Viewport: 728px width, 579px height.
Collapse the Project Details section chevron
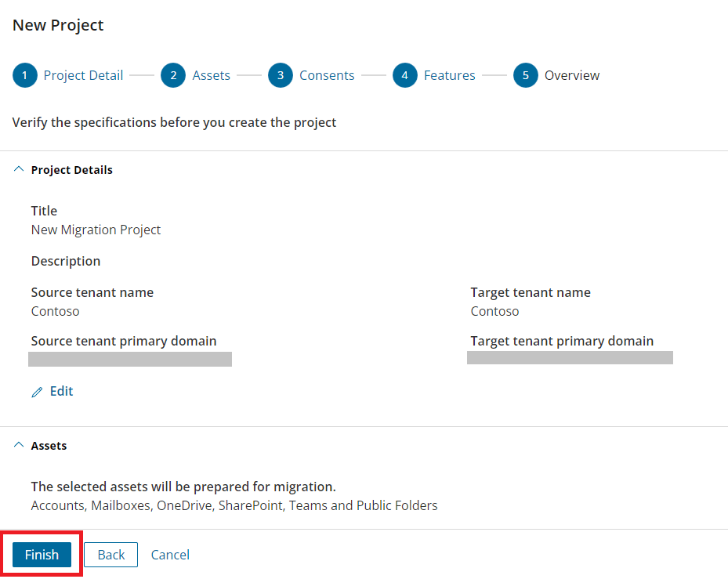pyautogui.click(x=19, y=169)
